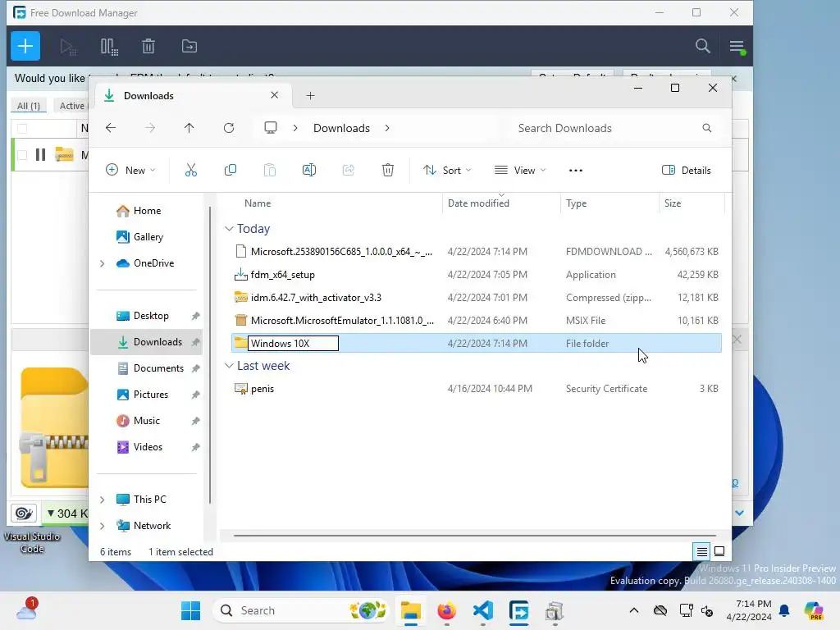The height and width of the screenshot is (630, 840).
Task: Open the See more (three dots) menu
Action: [x=575, y=171]
